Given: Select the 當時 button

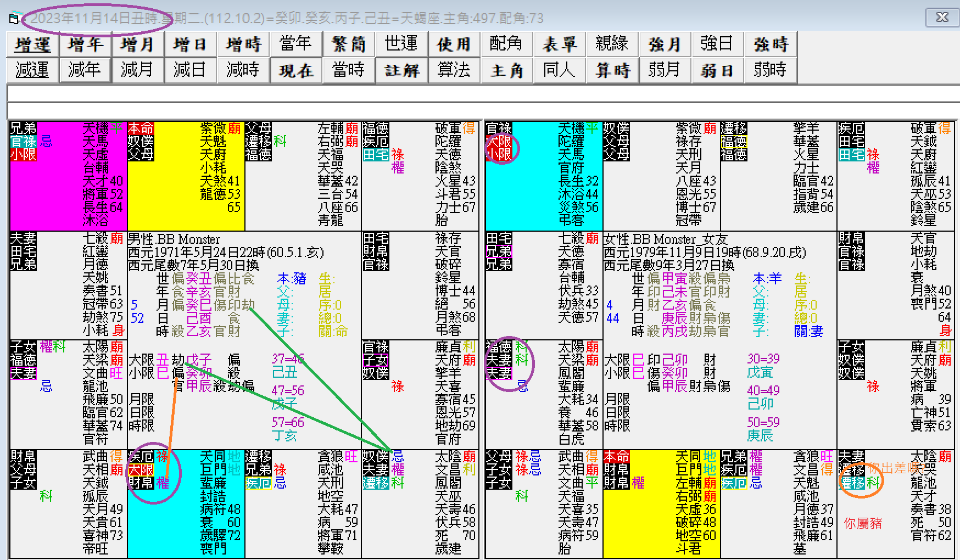Looking at the screenshot, I should 349,70.
